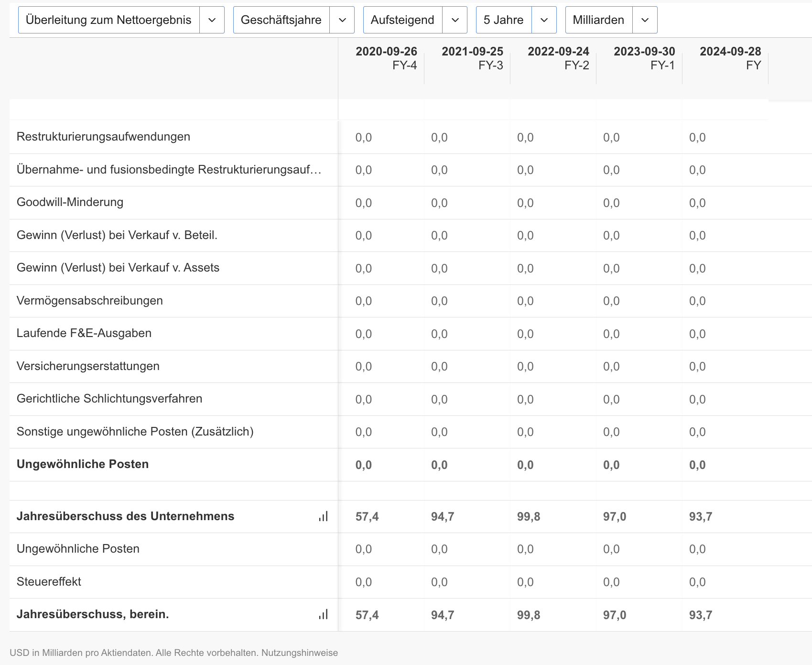The image size is (812, 665).
Task: Select the 2021-09-25 FY-3 column header
Action: tap(472, 58)
